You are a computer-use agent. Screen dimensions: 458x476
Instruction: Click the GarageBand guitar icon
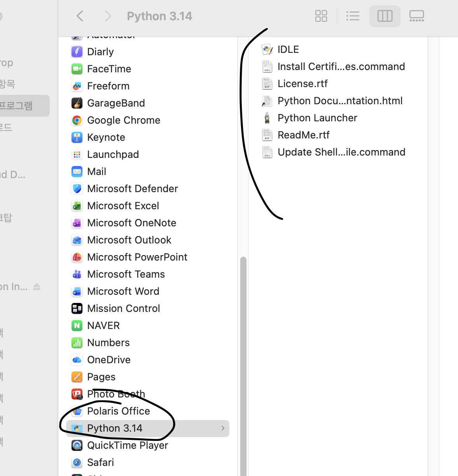[77, 103]
